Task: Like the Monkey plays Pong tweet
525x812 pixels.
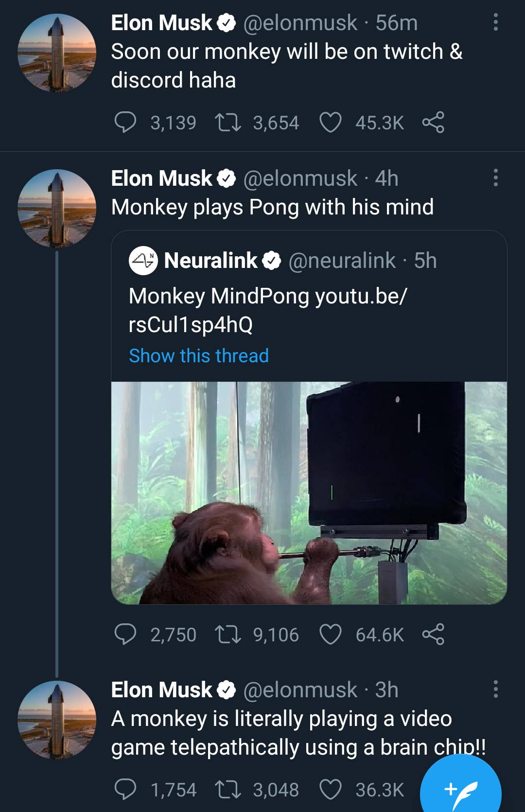Action: tap(330, 635)
